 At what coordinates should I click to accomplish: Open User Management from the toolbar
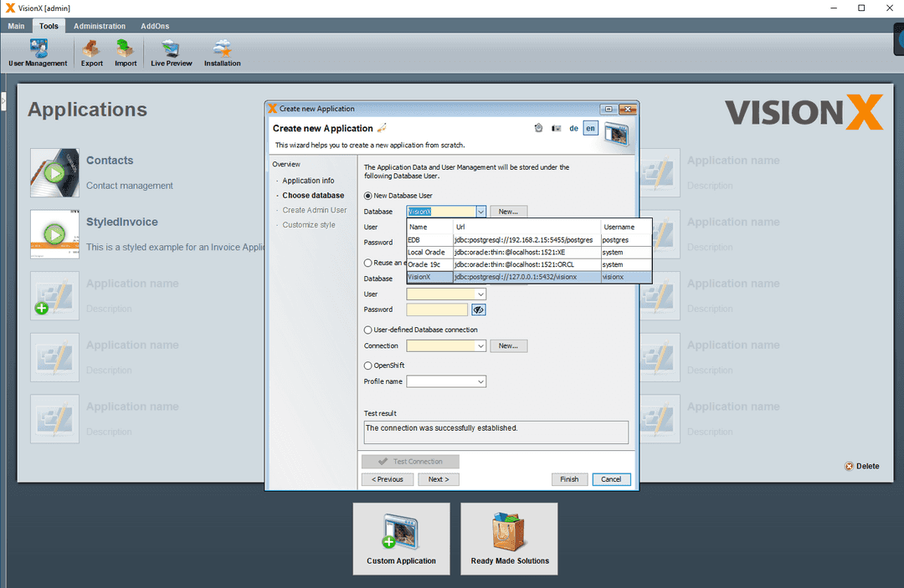(x=37, y=52)
